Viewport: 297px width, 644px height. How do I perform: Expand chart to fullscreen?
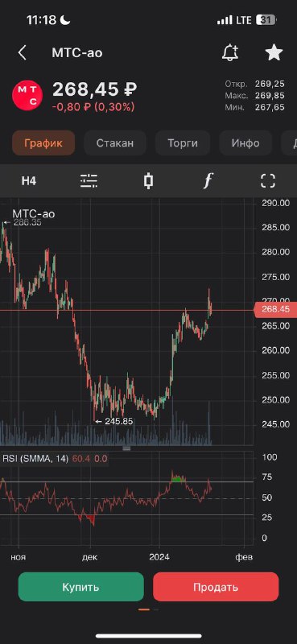268,180
